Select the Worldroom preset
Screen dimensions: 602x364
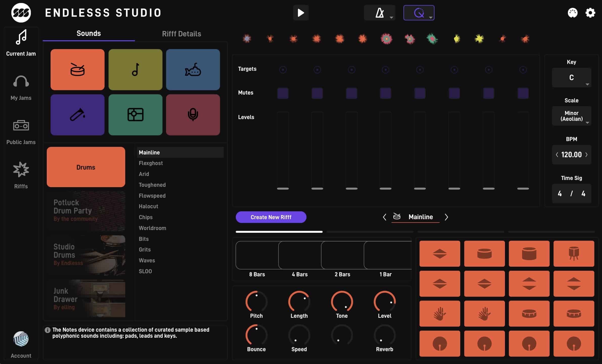coord(180,228)
